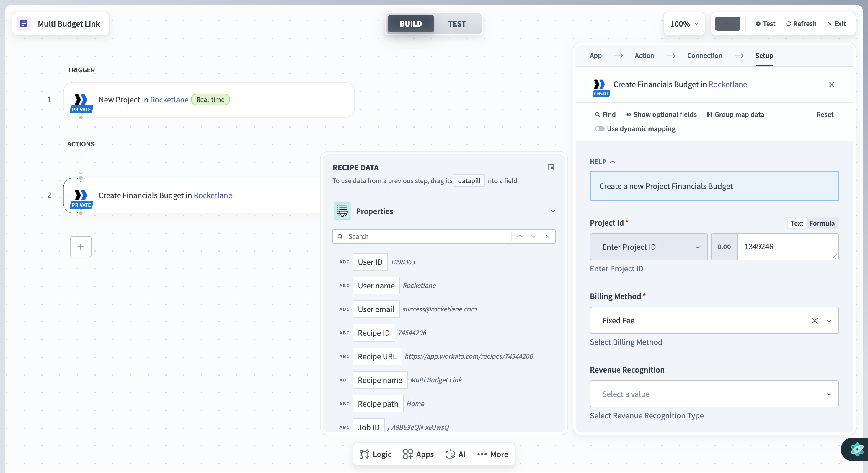The width and height of the screenshot is (868, 473).
Task: Click the Test button in the top toolbar
Action: 765,24
